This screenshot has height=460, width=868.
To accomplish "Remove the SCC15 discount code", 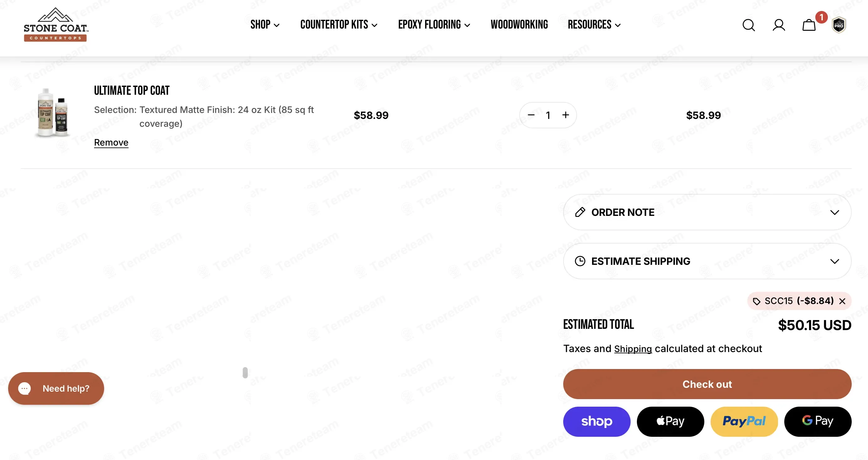I will tap(842, 301).
